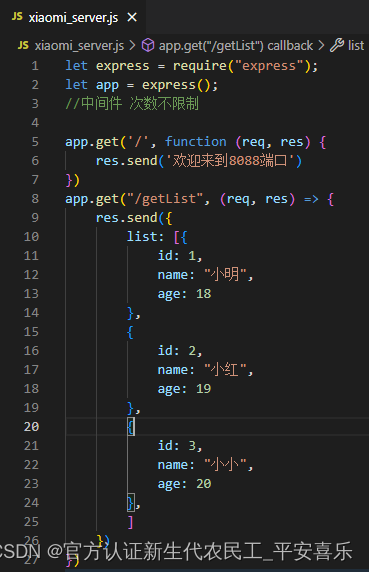The height and width of the screenshot is (572, 369).
Task: Click 'age: 19' on line 18
Action: click(x=184, y=389)
